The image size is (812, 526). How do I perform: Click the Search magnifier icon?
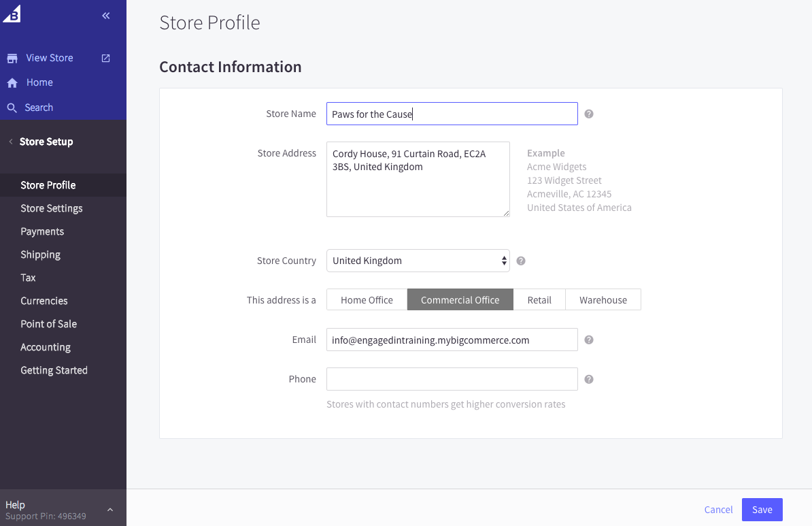12,108
